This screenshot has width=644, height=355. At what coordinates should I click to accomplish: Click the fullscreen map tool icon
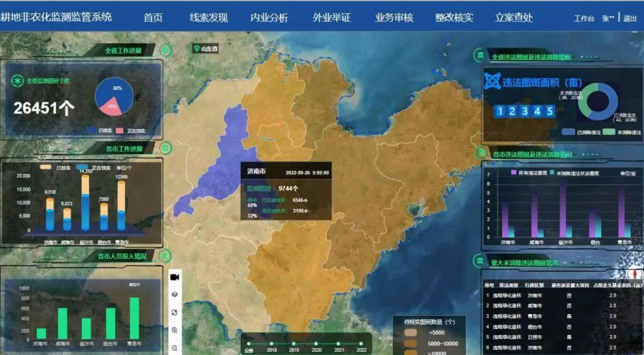[x=174, y=312]
